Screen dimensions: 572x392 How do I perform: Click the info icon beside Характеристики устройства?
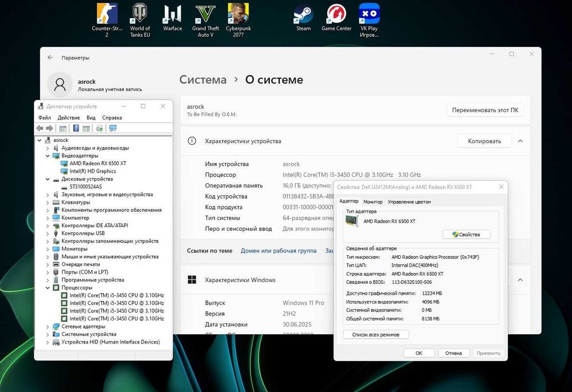coord(192,141)
